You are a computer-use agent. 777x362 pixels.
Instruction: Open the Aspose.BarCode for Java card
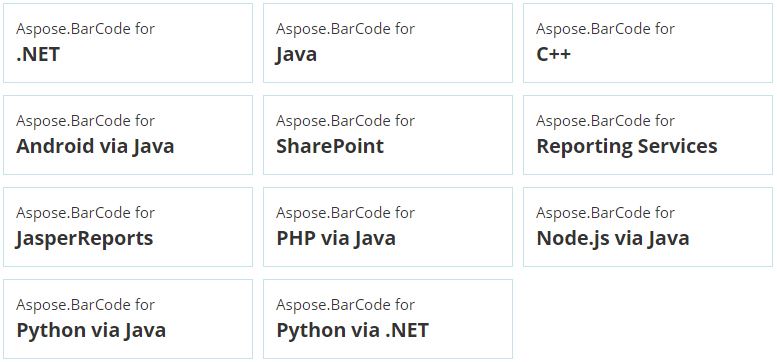pyautogui.click(x=388, y=43)
